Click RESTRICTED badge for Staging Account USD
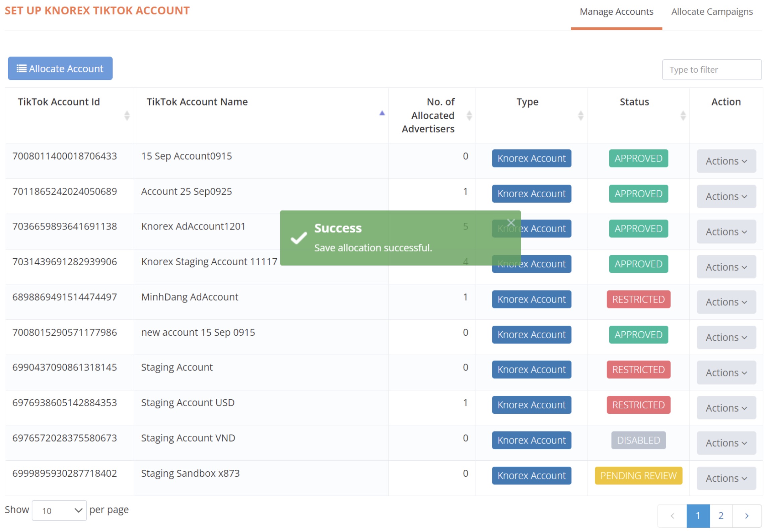Image resolution: width=769 pixels, height=532 pixels. coord(638,405)
